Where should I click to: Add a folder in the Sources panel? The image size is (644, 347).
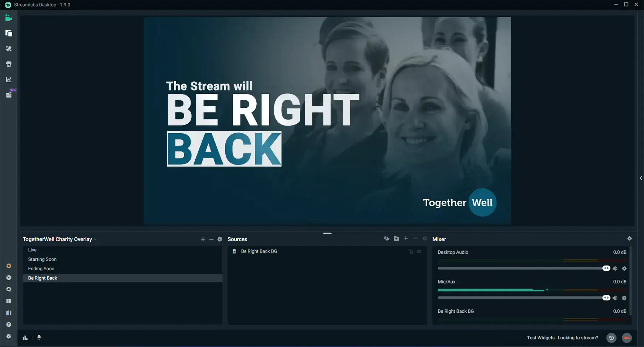click(396, 238)
